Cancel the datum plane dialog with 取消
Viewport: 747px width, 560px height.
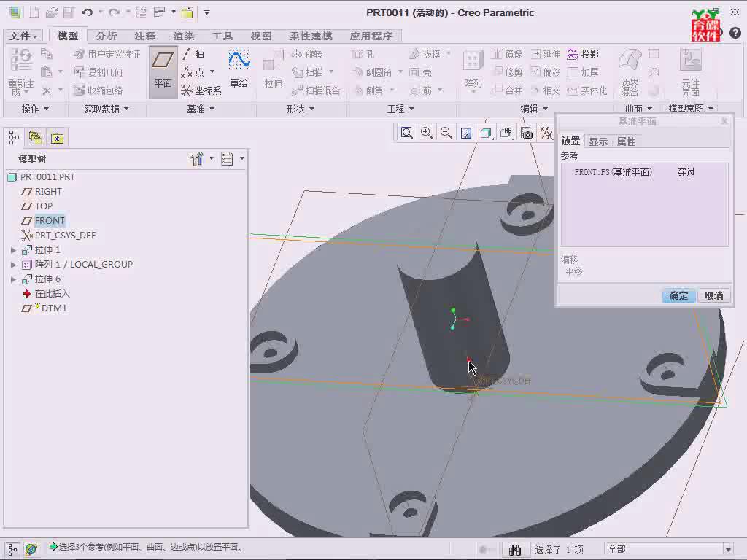point(713,296)
